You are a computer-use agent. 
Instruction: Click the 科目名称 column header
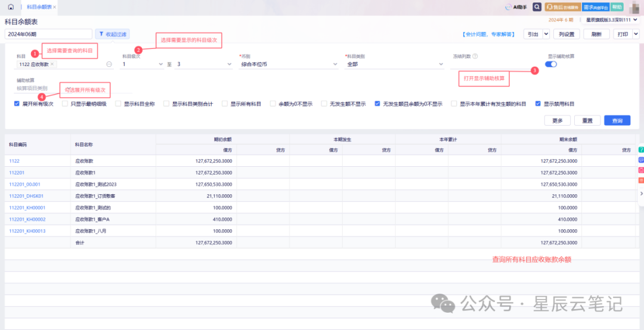tap(113, 145)
